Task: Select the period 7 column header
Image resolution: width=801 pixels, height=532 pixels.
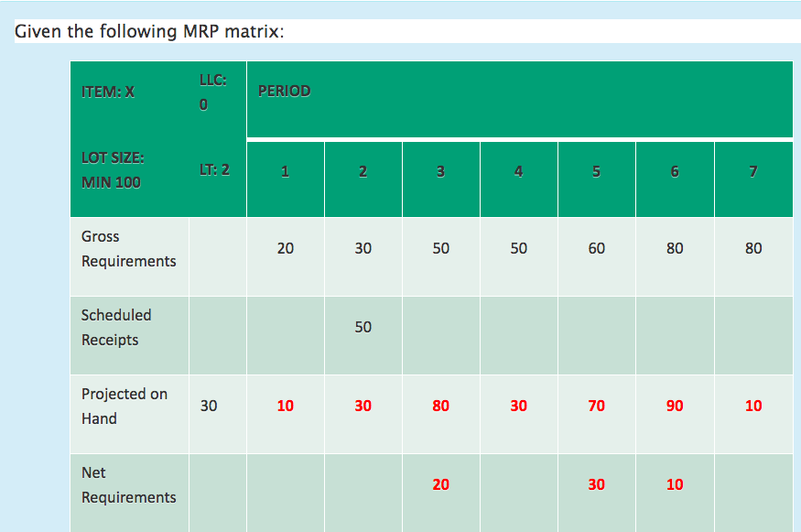Action: pyautogui.click(x=753, y=170)
